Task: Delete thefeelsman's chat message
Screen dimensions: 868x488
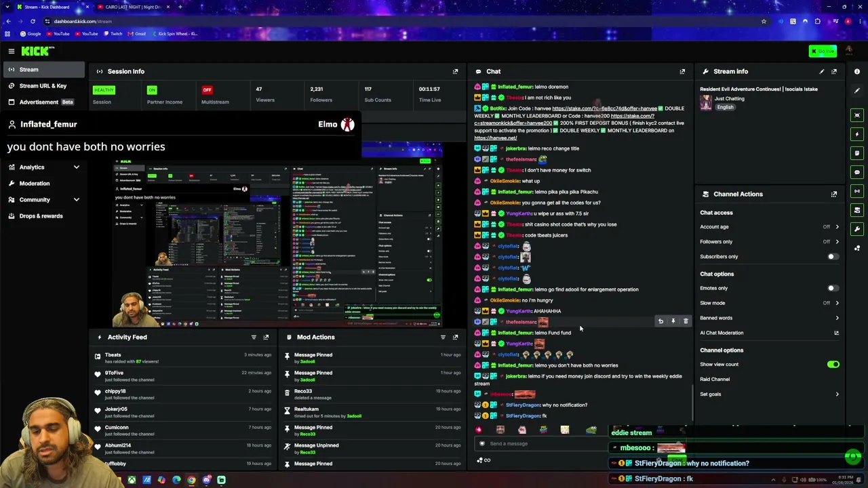Action: pos(686,321)
